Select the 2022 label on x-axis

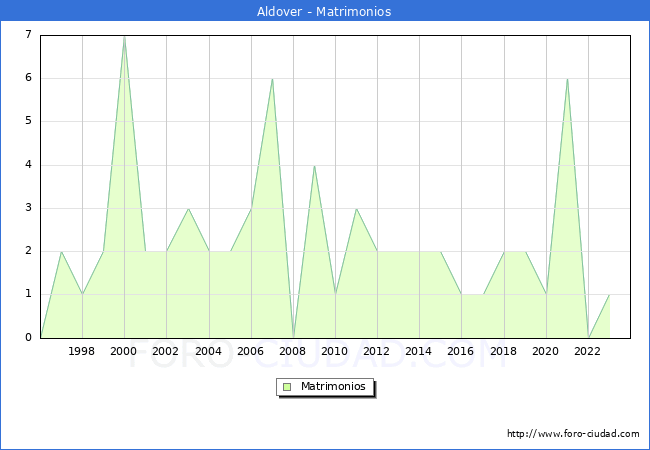588,351
